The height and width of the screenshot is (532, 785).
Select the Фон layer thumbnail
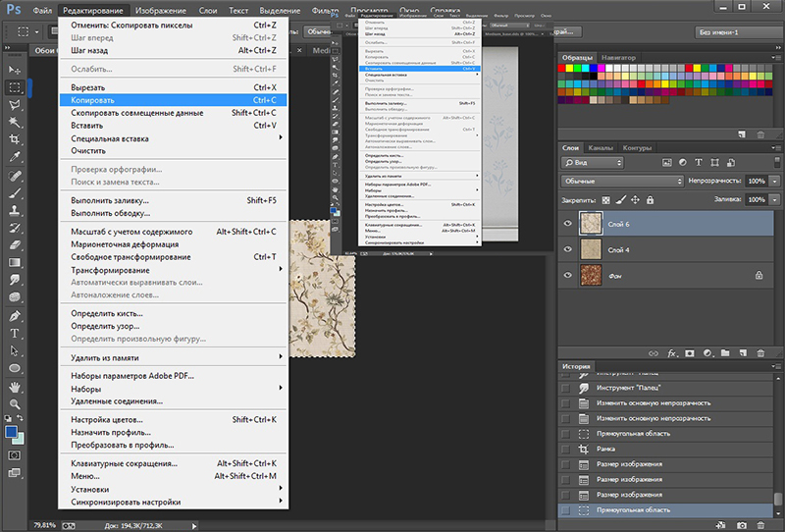592,277
